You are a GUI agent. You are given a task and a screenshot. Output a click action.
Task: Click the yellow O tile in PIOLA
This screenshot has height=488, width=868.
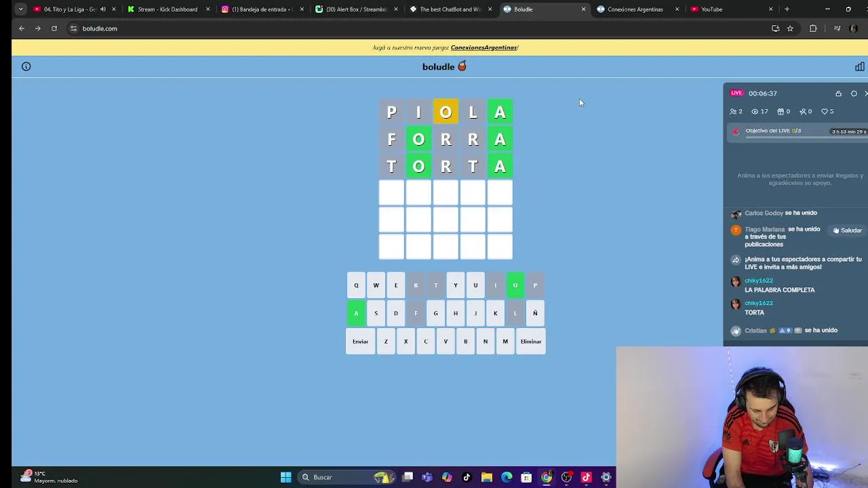[446, 112]
